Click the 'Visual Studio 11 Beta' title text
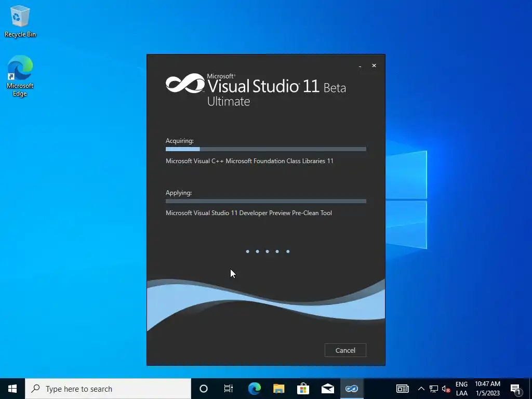This screenshot has width=532, height=399. (276, 86)
